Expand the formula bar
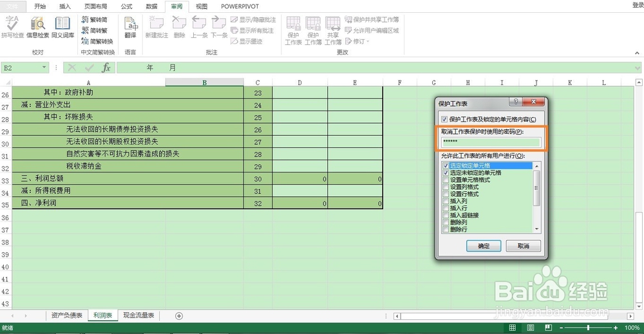The height and width of the screenshot is (334, 644). pyautogui.click(x=638, y=68)
